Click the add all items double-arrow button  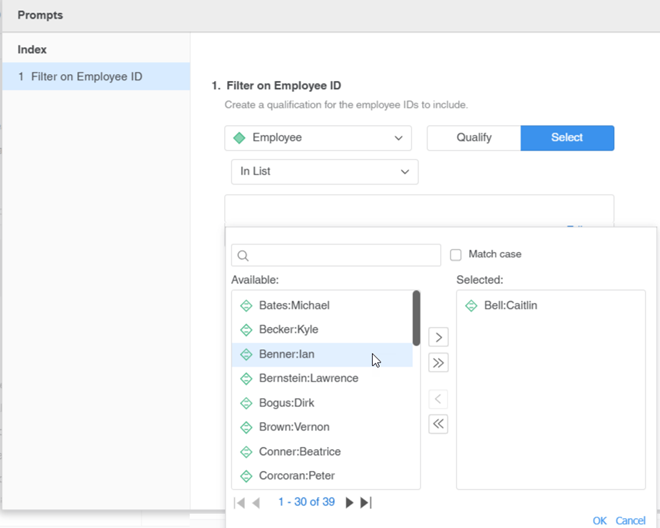pyautogui.click(x=438, y=363)
